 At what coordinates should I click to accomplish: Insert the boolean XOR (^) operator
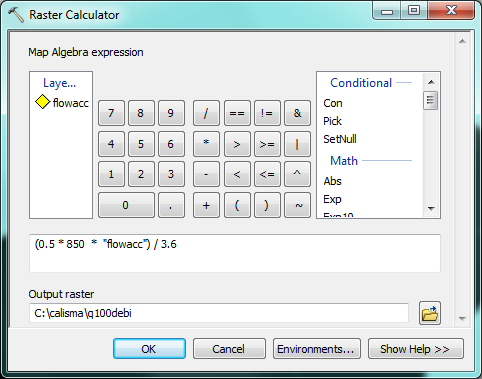(x=297, y=174)
